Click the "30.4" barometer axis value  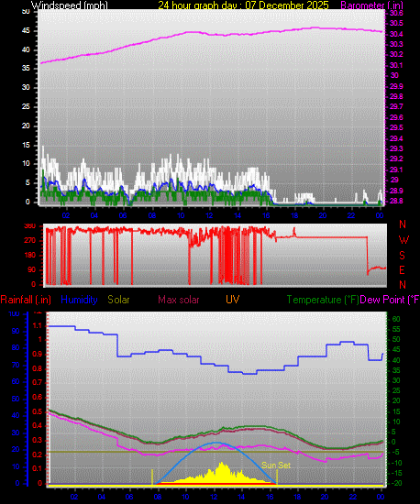pos(396,34)
